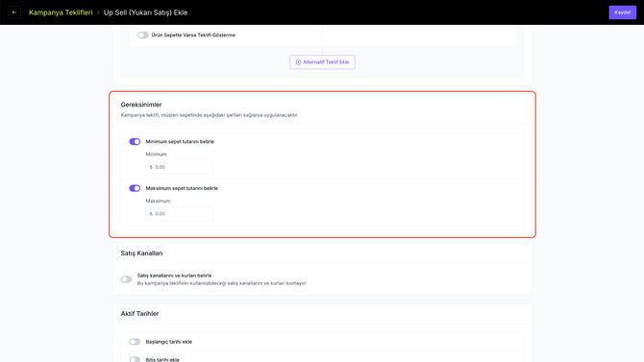
Task: Click the Satış Kanalları section heading
Action: pyautogui.click(x=141, y=253)
